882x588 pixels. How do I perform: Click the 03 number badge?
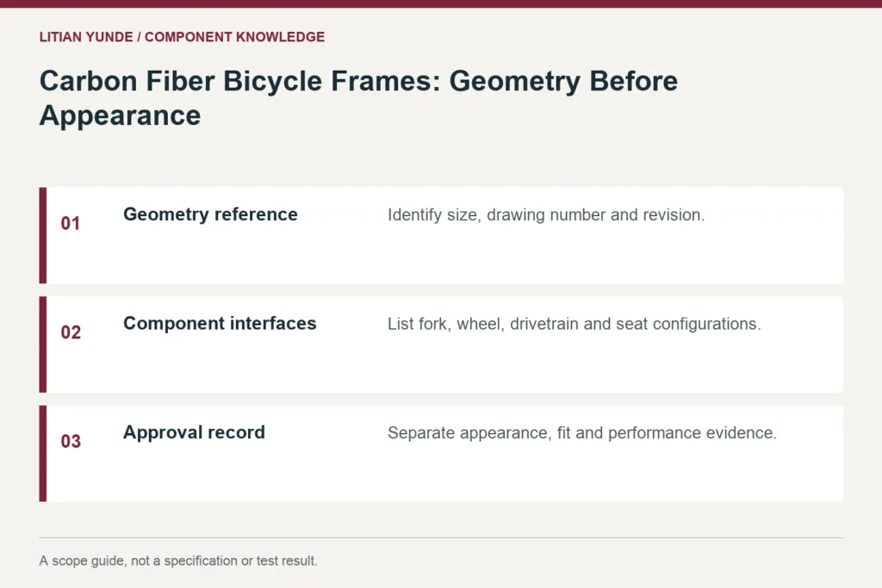(71, 442)
